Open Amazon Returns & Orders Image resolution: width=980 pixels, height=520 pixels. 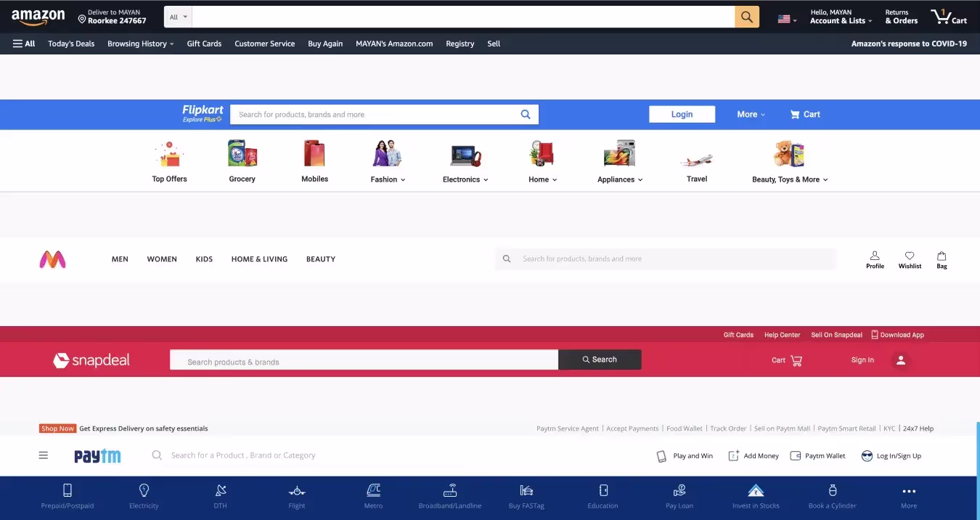coord(901,17)
